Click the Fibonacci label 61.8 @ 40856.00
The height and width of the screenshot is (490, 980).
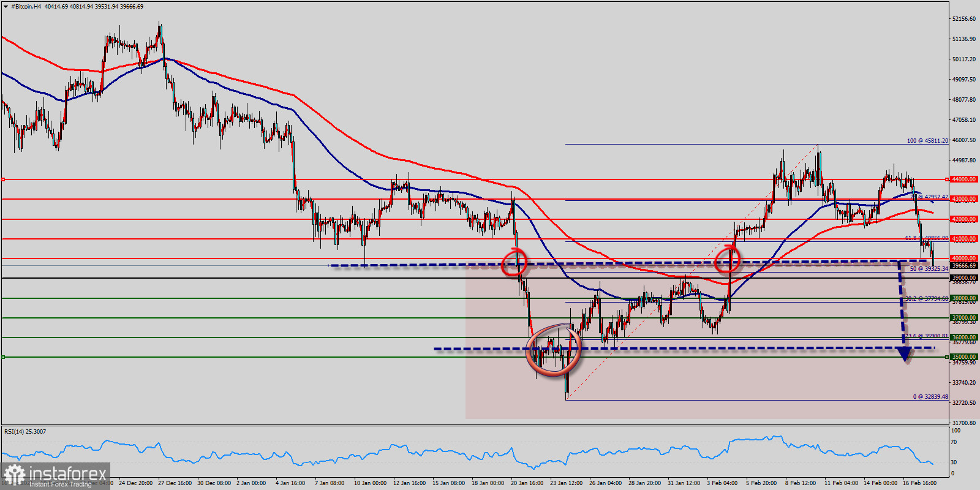pos(927,238)
